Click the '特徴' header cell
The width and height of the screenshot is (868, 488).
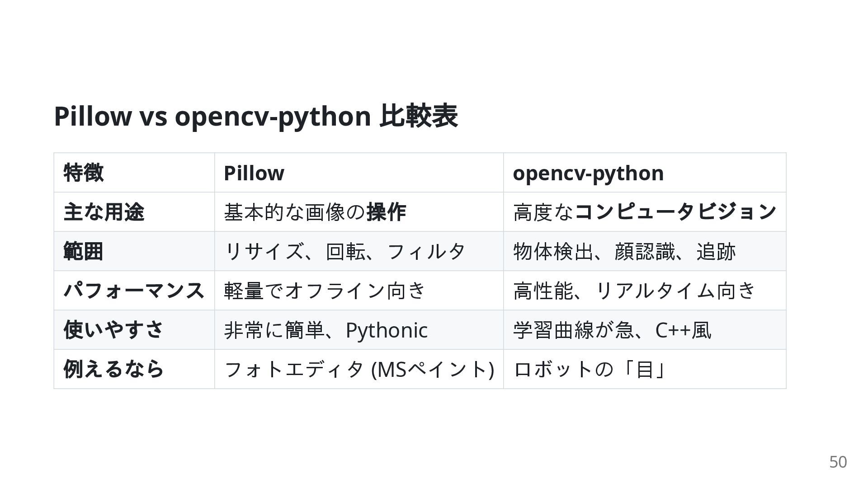(x=84, y=173)
